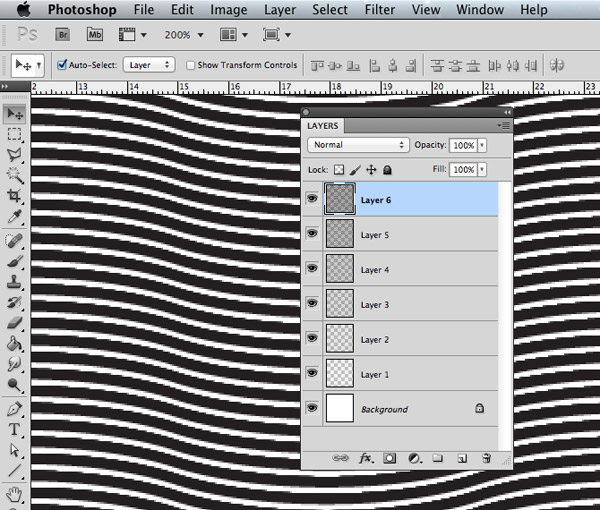Select the Hand tool
The height and width of the screenshot is (510, 600).
coord(15,493)
